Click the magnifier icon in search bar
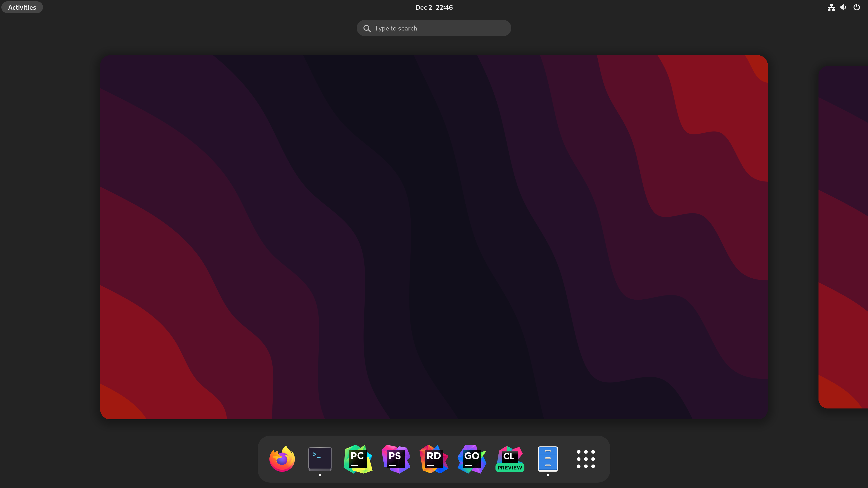This screenshot has height=488, width=868. tap(367, 28)
